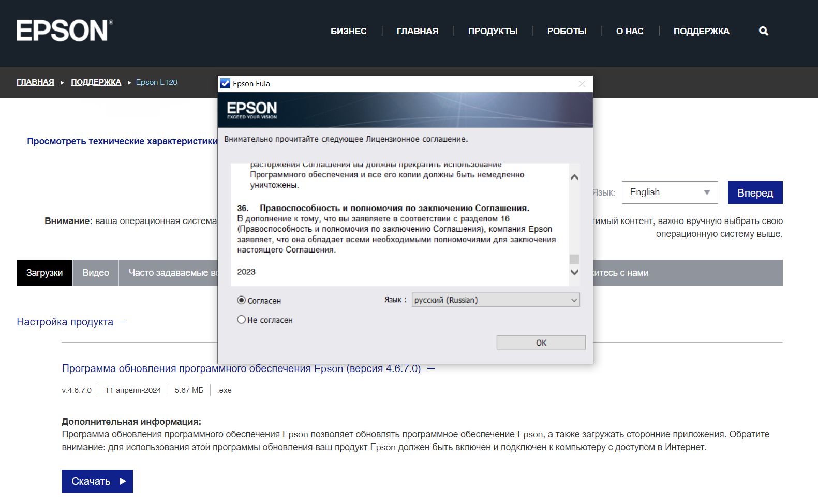The height and width of the screenshot is (504, 818).
Task: Open the ПРОДУКТЫ menu item
Action: [493, 31]
